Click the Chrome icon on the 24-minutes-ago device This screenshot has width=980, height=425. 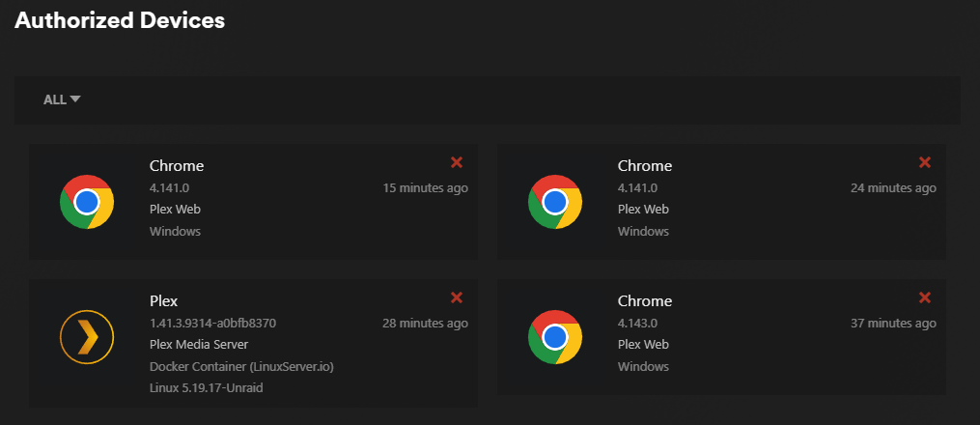(555, 202)
